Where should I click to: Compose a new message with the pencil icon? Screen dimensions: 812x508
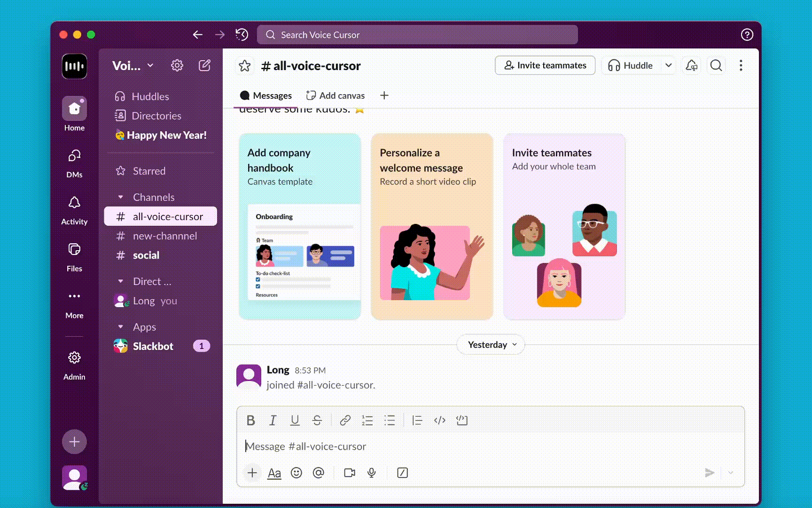[204, 65]
